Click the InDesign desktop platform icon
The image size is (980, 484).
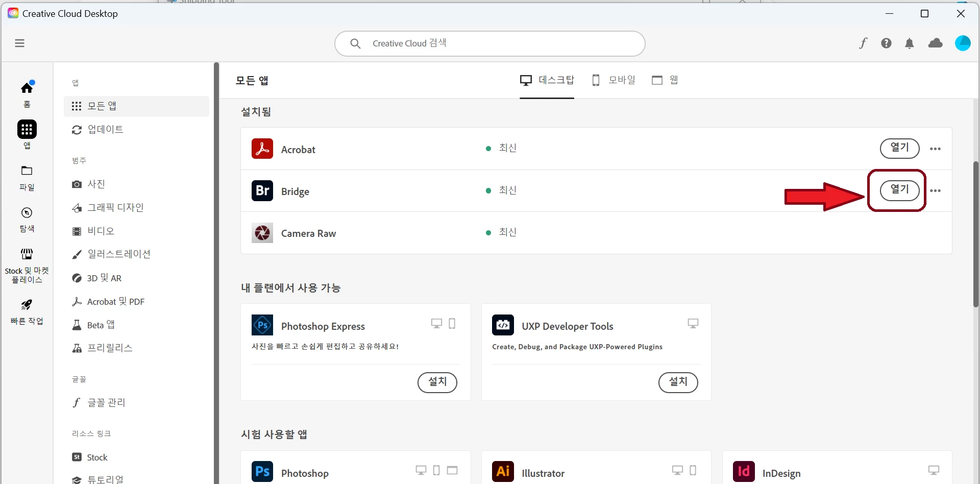coord(934,470)
